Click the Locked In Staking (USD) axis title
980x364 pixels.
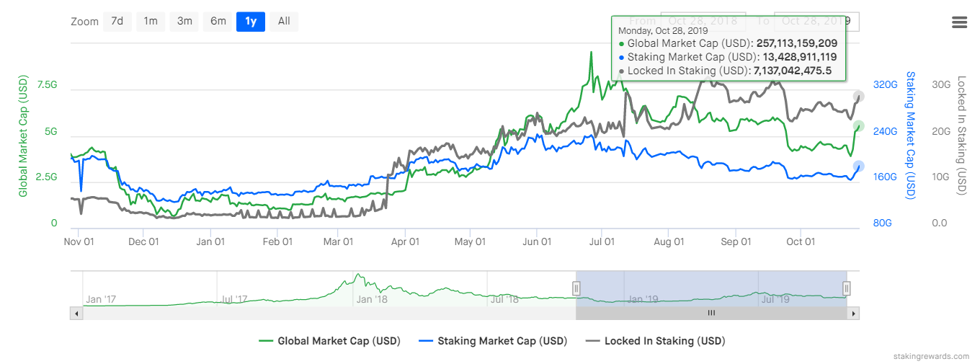pos(961,136)
